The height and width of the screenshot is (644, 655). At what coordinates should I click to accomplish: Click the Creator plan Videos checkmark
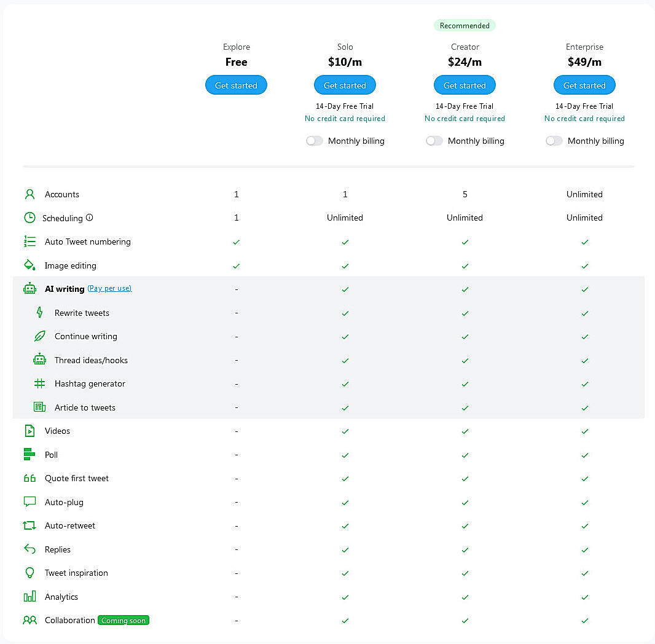click(465, 431)
